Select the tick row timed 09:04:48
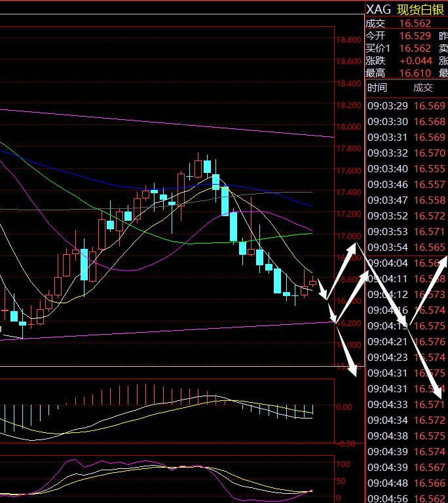The height and width of the screenshot is (503, 448). 407,483
